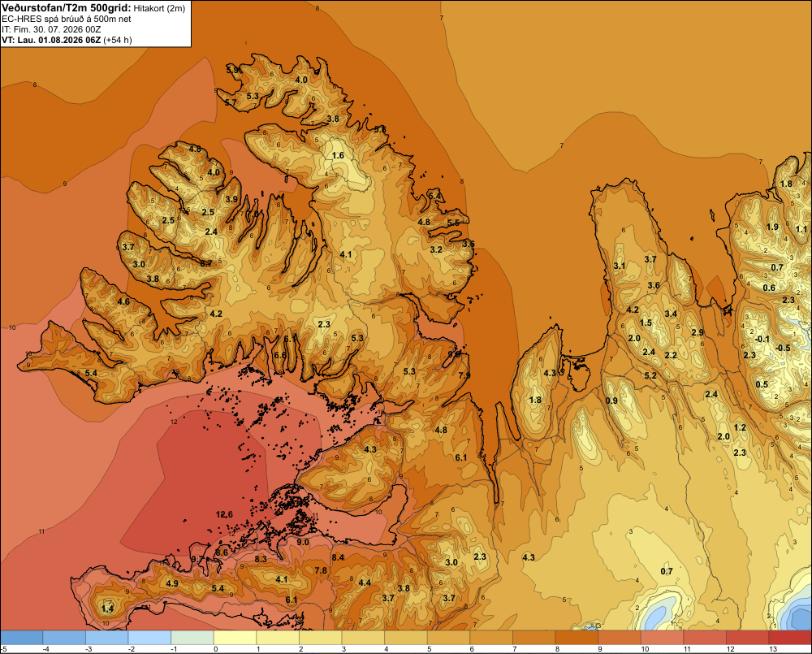Click the -0.5 temperature label
812x654 pixels.
coord(783,348)
